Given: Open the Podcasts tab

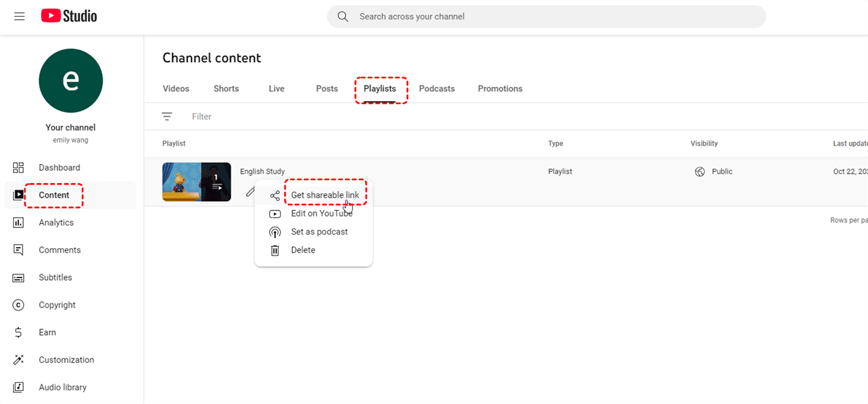Looking at the screenshot, I should tap(437, 89).
